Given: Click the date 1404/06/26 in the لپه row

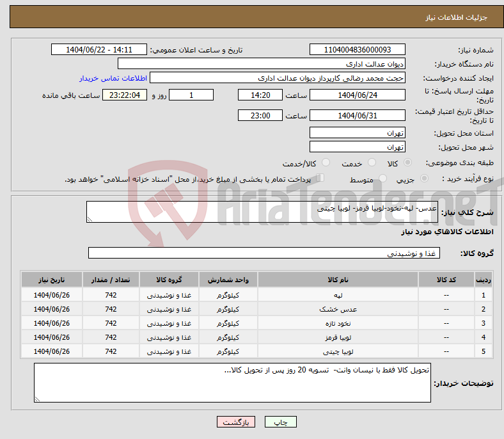Looking at the screenshot, I should coord(52,295).
